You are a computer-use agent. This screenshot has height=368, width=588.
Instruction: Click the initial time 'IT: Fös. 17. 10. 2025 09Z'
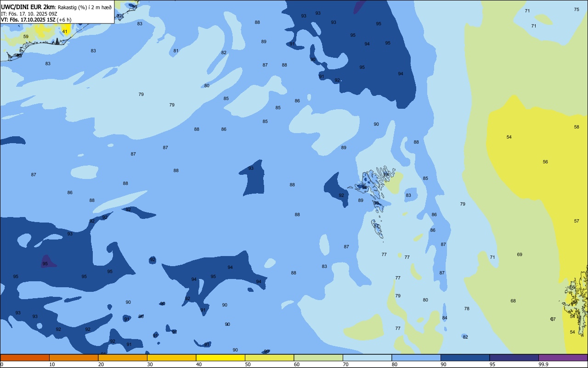click(29, 14)
